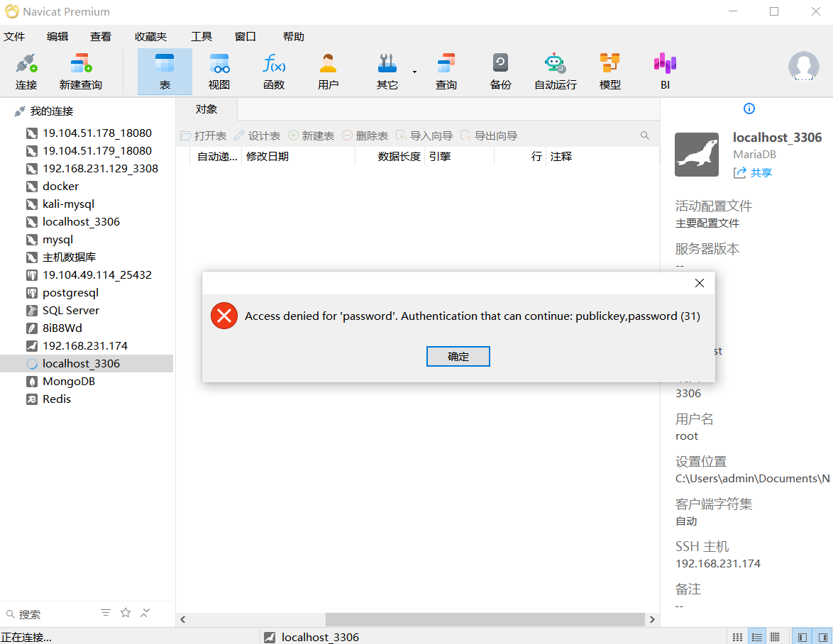The height and width of the screenshot is (644, 833).
Task: Select the 模型 toolbar icon
Action: point(609,70)
